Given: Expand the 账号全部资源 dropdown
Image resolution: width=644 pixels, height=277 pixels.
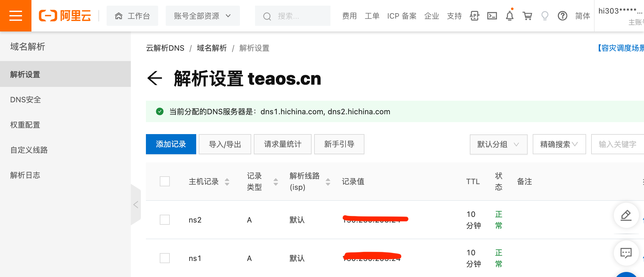Looking at the screenshot, I should tap(203, 16).
